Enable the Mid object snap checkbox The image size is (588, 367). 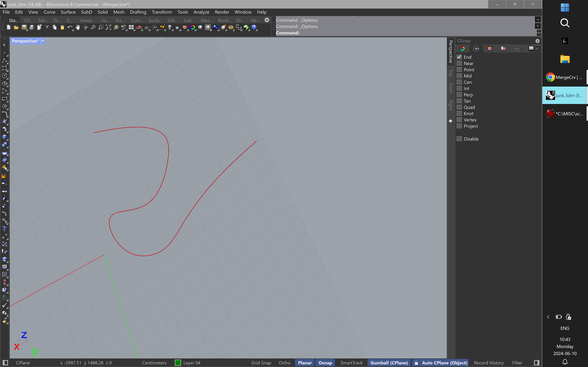pos(459,76)
